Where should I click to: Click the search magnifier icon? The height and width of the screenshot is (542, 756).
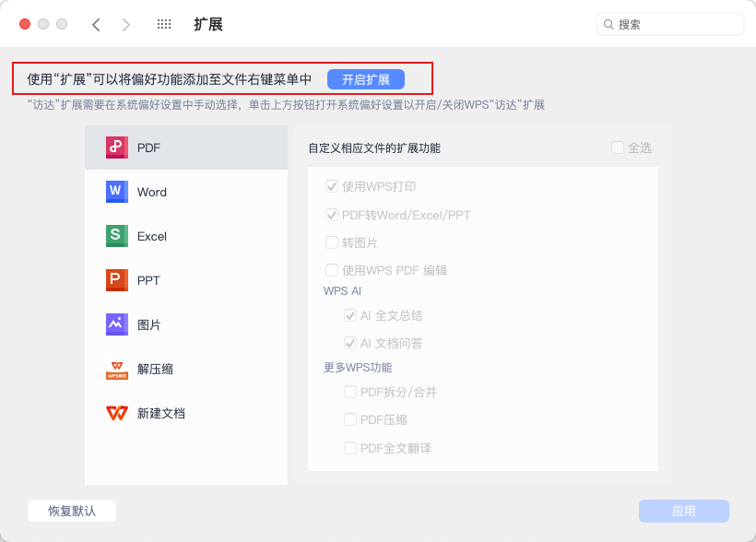[x=608, y=25]
